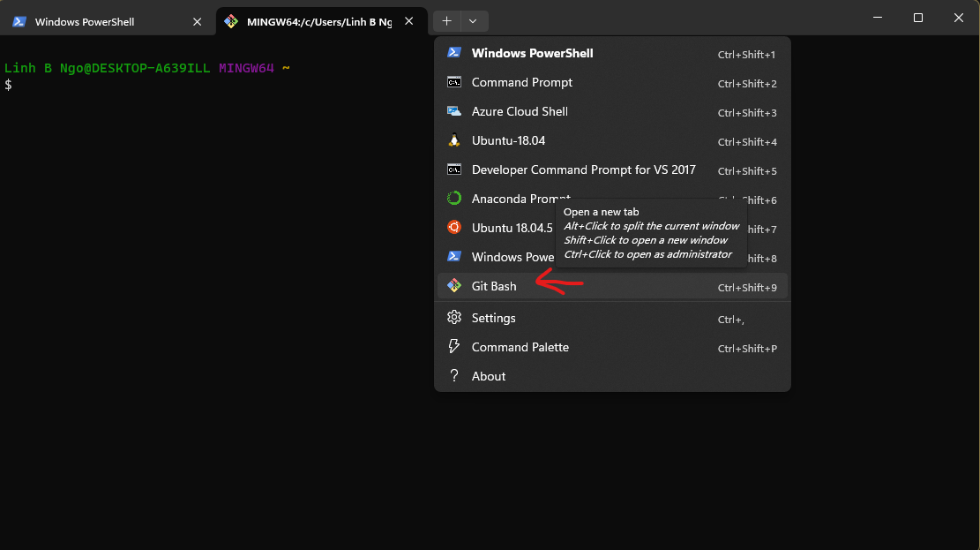Click the Azure Cloud Shell icon
The image size is (980, 550).
[x=453, y=111]
